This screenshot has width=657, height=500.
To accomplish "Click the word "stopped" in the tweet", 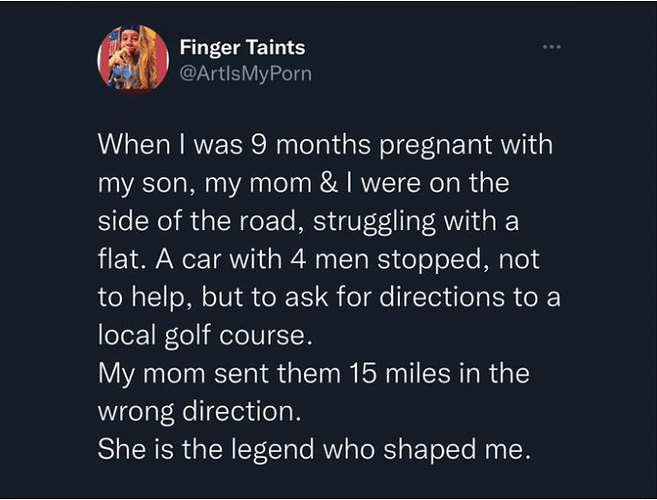I will pos(417,259).
